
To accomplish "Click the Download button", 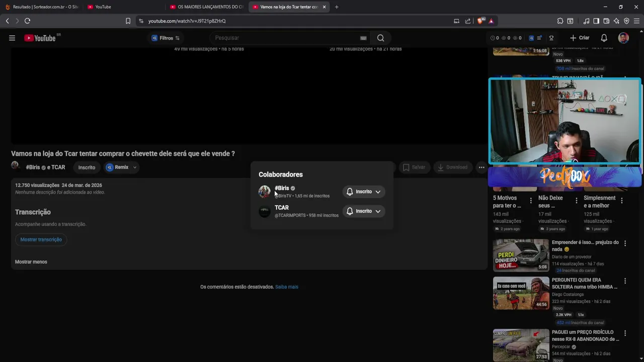I will [452, 167].
